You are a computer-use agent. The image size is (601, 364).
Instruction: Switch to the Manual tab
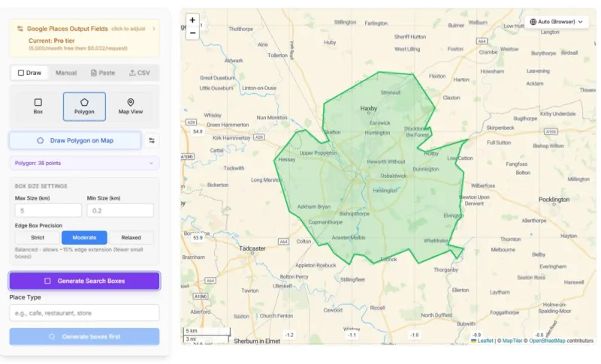pyautogui.click(x=66, y=73)
